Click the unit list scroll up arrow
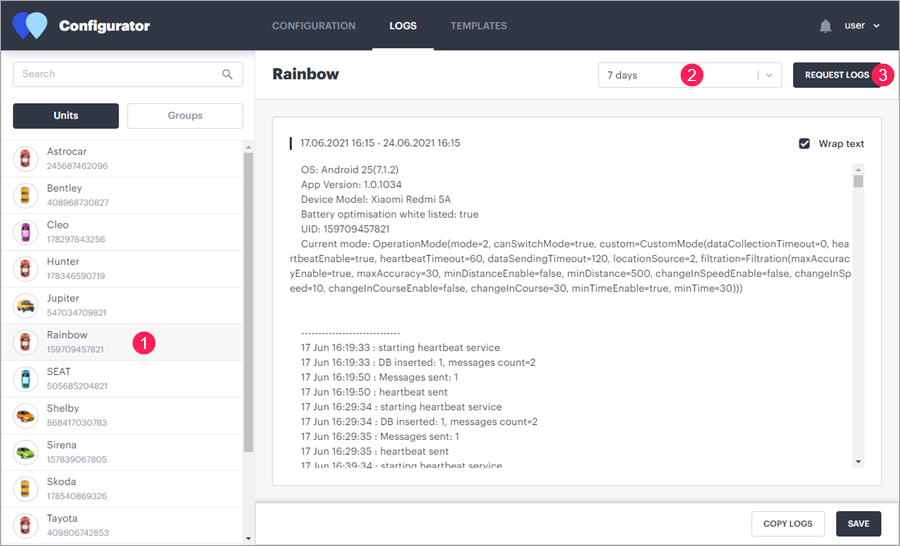The image size is (900, 546). point(248,148)
